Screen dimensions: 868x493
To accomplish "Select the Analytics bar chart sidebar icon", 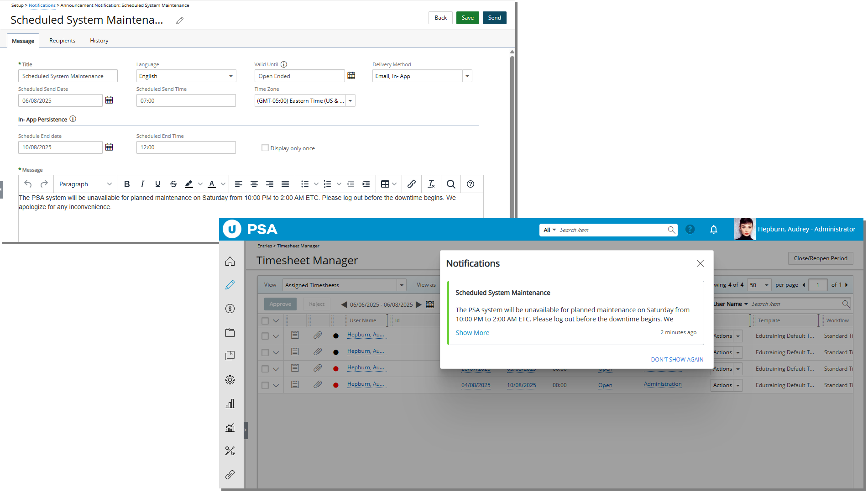I will pyautogui.click(x=230, y=404).
